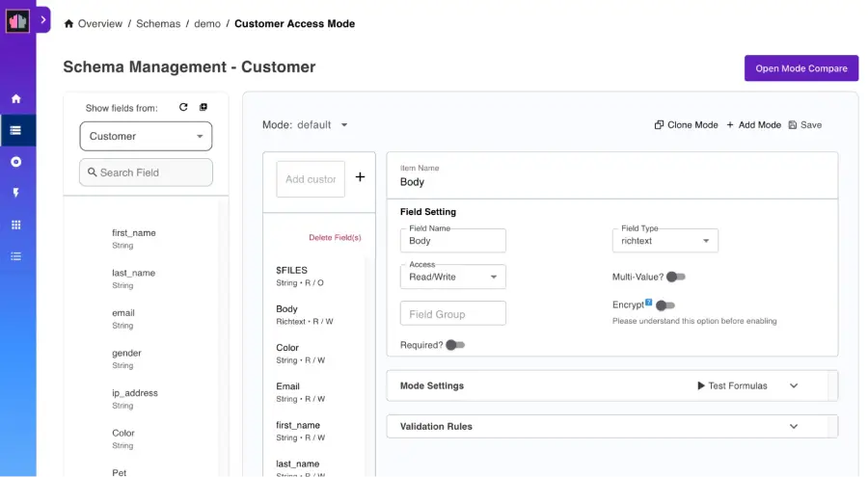Toggle the Required switch
Screen dimensions: 868x477
tap(455, 345)
